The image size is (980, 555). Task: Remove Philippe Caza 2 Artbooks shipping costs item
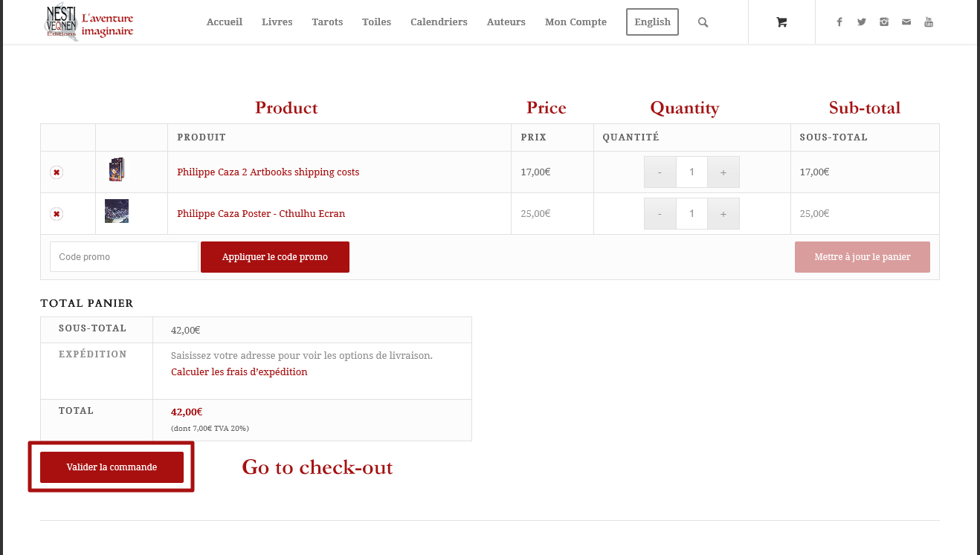(56, 172)
